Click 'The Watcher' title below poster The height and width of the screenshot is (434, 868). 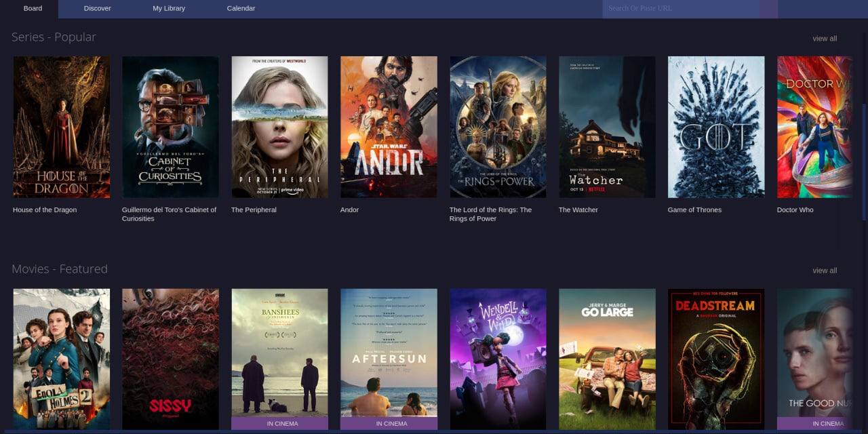coord(578,210)
